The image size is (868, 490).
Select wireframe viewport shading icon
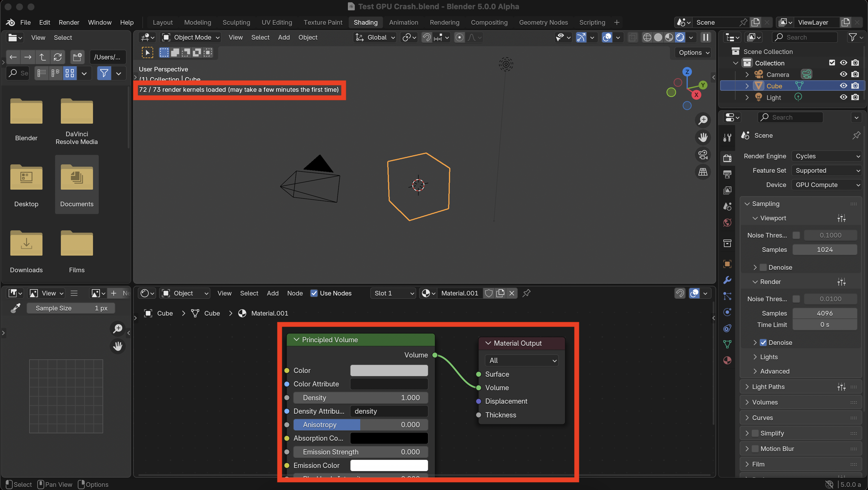click(647, 37)
